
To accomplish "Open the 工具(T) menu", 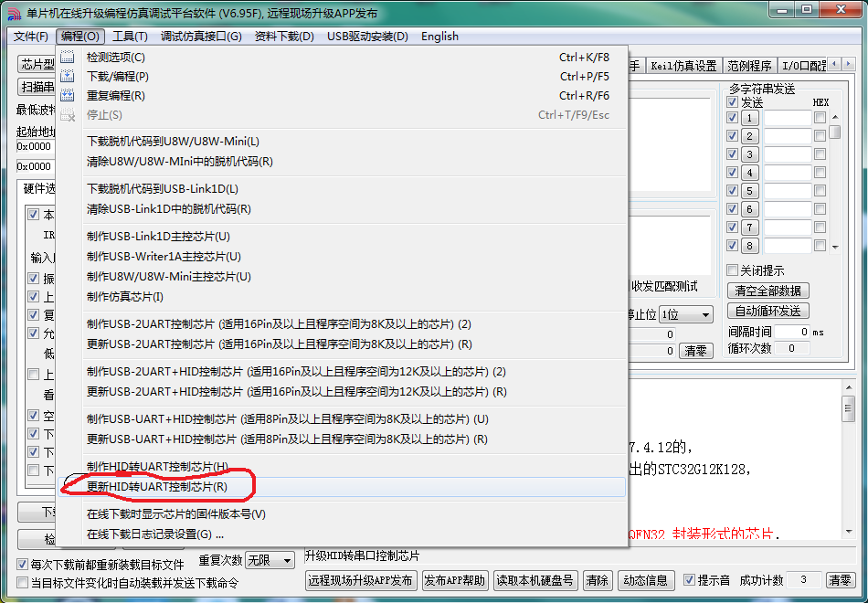I will click(130, 37).
